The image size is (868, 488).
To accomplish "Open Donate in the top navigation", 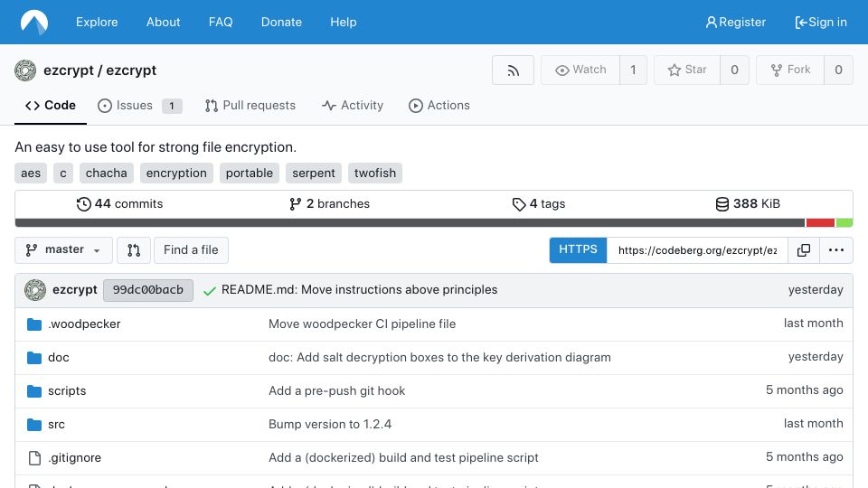I will pyautogui.click(x=281, y=22).
